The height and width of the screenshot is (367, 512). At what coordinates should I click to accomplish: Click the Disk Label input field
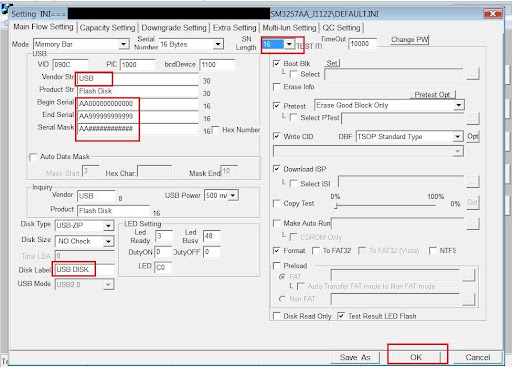point(85,269)
